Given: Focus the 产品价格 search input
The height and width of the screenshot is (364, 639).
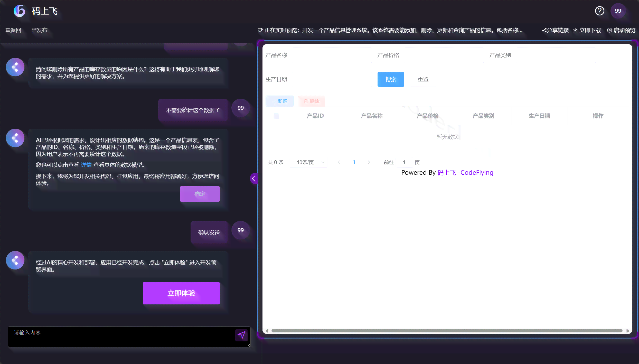Looking at the screenshot, I should 444,55.
